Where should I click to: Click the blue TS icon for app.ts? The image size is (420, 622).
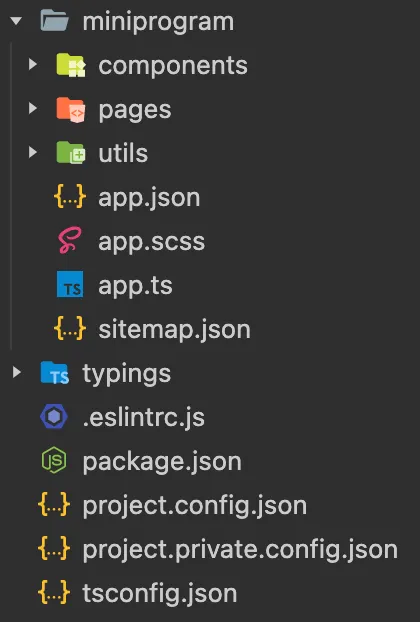point(70,284)
